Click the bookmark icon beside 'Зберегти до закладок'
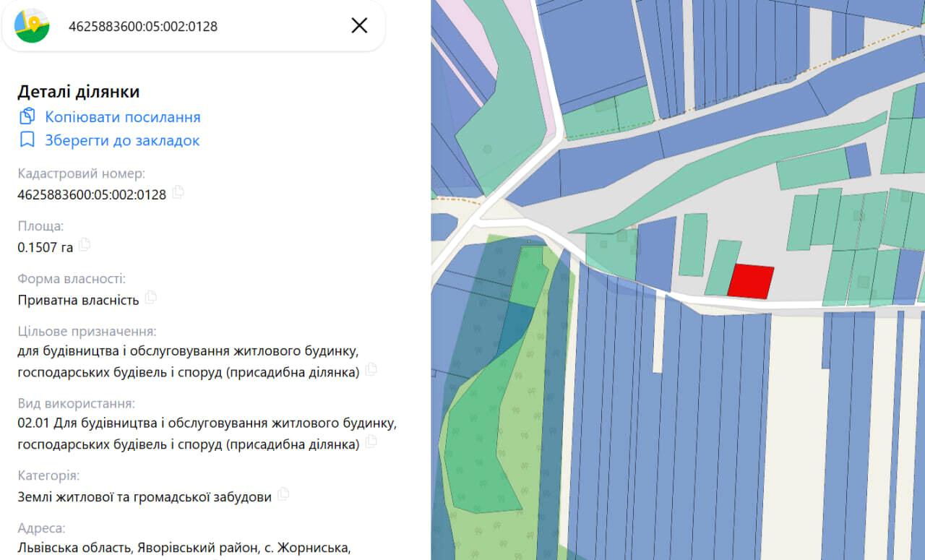 tap(27, 140)
